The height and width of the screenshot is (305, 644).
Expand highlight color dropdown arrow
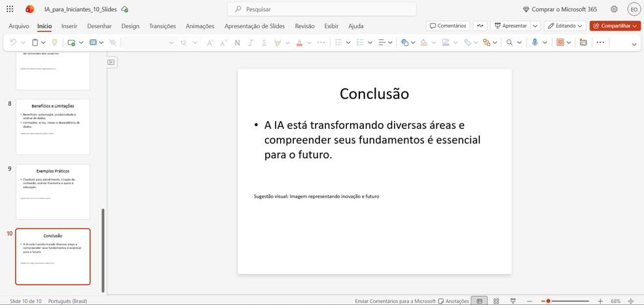(x=287, y=43)
